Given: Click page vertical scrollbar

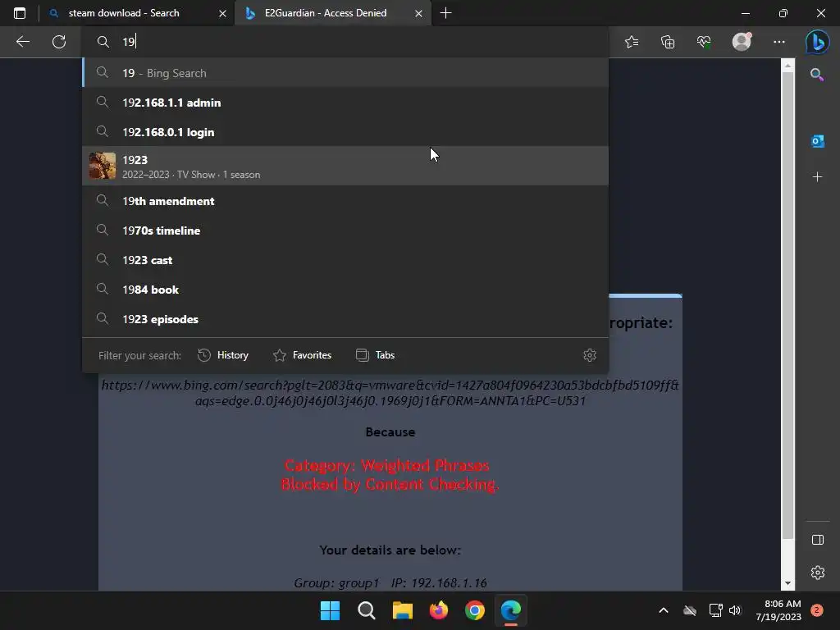Looking at the screenshot, I should (x=787, y=305).
